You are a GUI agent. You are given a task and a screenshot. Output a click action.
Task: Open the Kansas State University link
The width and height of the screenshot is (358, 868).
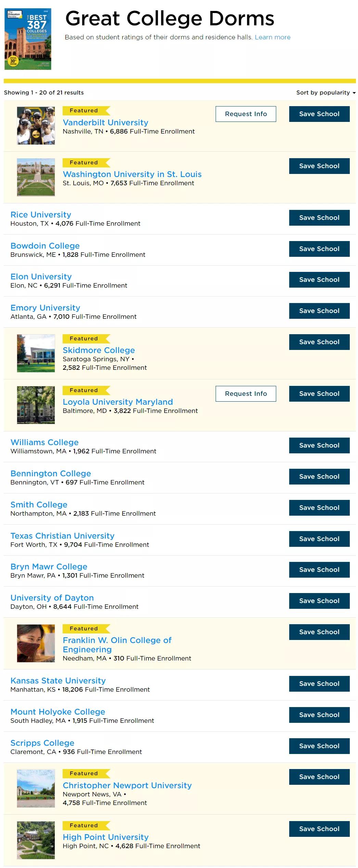tap(58, 681)
